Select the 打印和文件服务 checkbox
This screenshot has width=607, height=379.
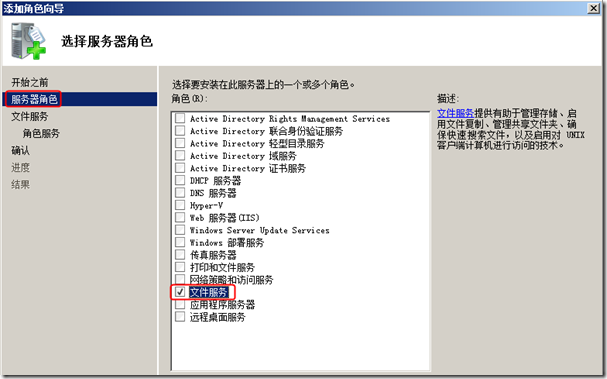(x=180, y=267)
